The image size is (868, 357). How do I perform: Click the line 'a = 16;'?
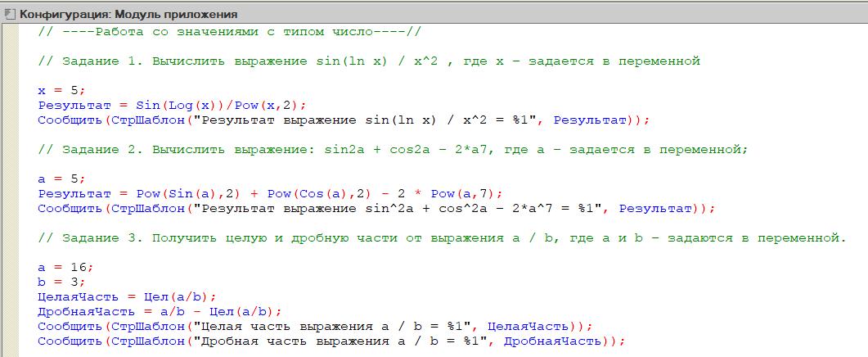click(x=64, y=268)
